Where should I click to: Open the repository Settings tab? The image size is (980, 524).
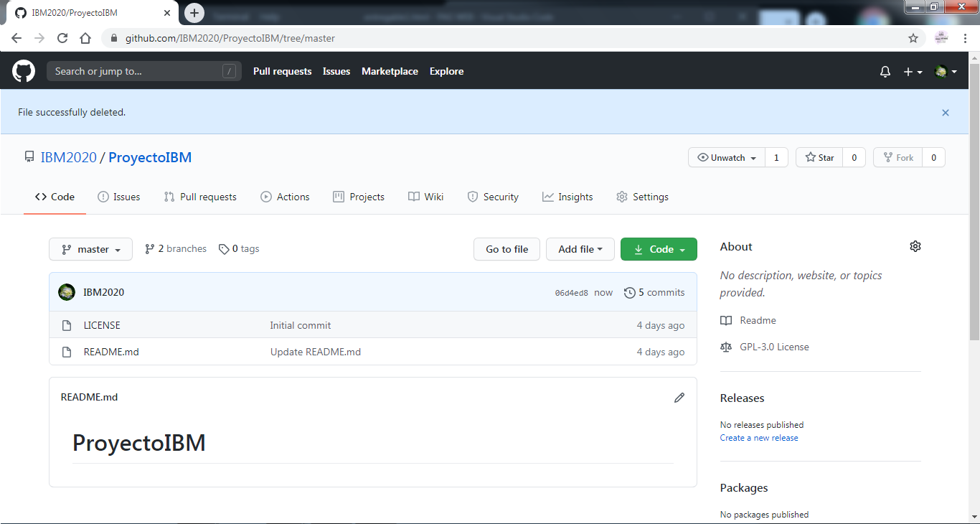point(643,197)
